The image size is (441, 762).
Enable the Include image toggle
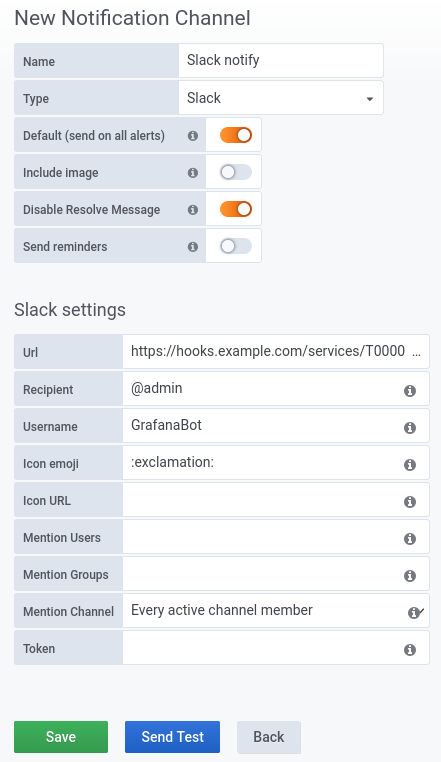coord(236,172)
